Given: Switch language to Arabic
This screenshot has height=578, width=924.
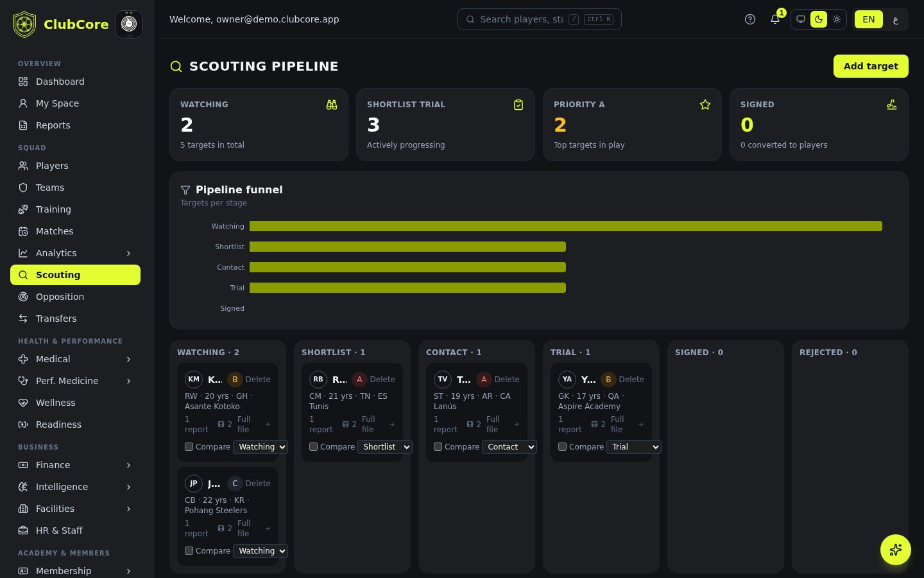Looking at the screenshot, I should click(896, 19).
